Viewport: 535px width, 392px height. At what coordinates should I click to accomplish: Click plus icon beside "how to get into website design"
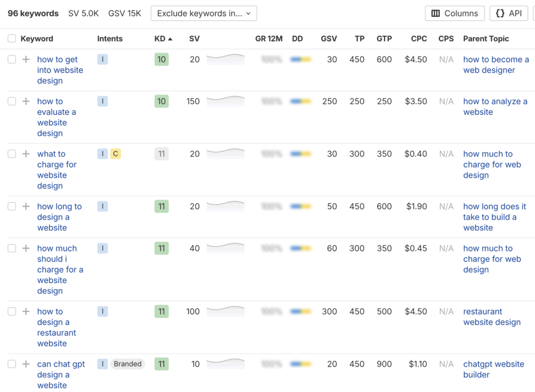click(26, 59)
